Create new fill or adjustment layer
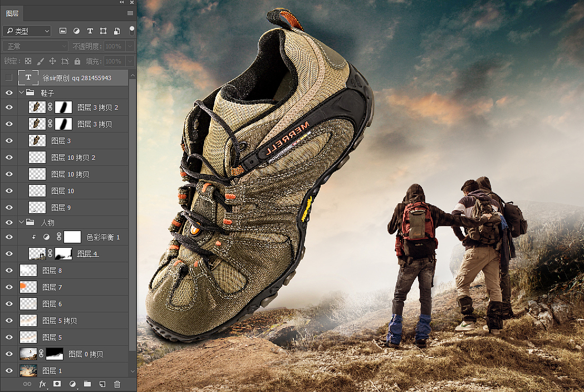Screen dimensions: 584x392 (72, 384)
